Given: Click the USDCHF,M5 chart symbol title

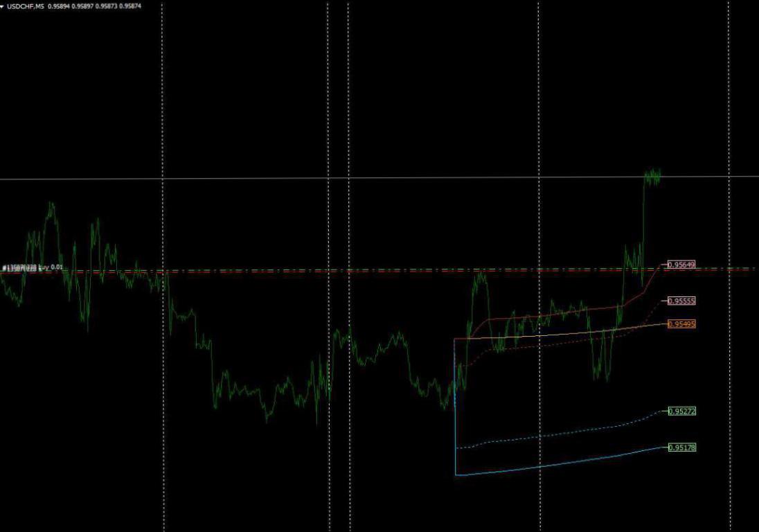Looking at the screenshot, I should 27,6.
